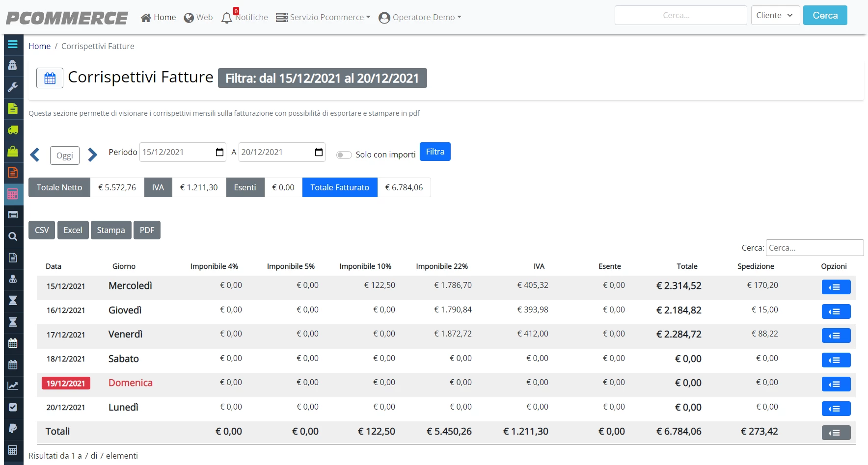Viewport: 868px width, 465px height.
Task: Open options for the 20/12/2021 Lunedì row
Action: [836, 409]
